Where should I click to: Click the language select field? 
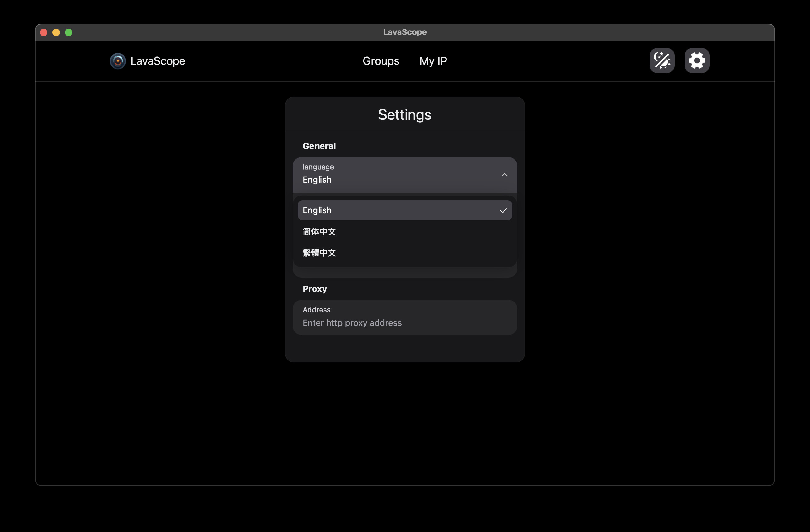point(391,175)
